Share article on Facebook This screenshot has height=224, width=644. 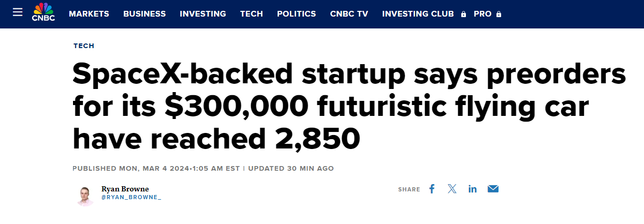coord(432,189)
